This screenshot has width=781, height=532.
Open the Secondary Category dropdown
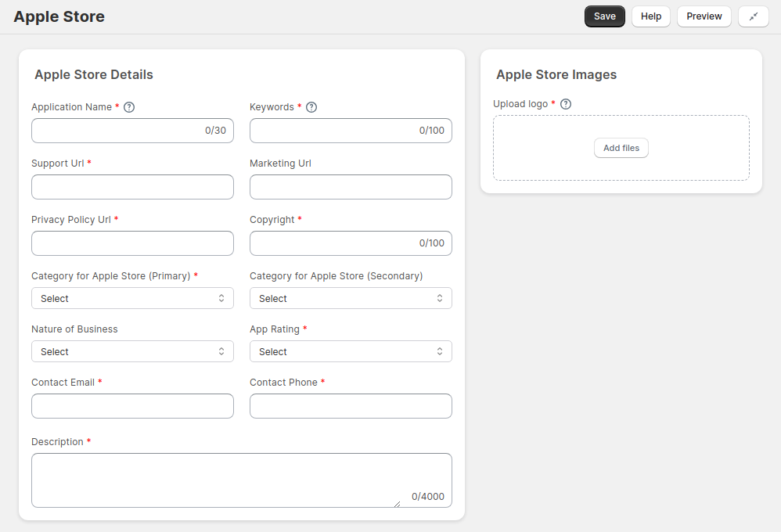pyautogui.click(x=351, y=298)
